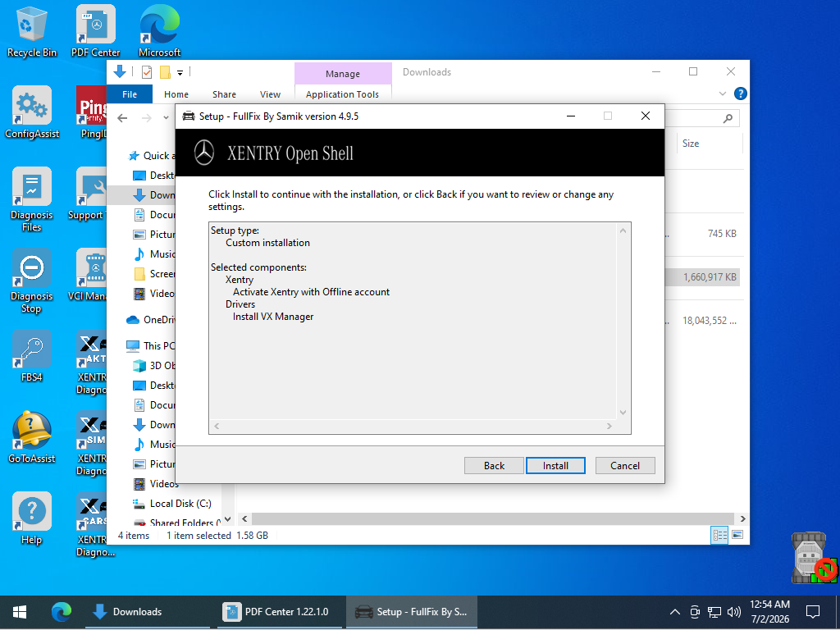Click the Properties quick access toolbar icon
The width and height of the screenshot is (840, 630).
(146, 72)
